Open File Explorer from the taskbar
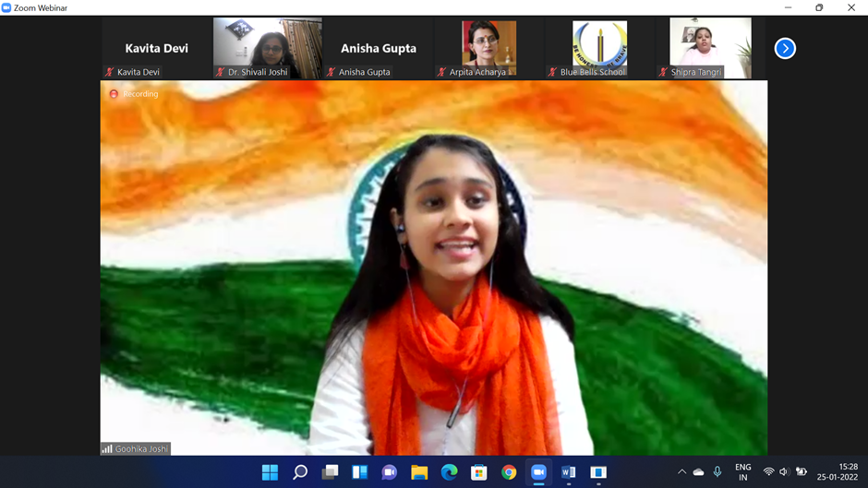 click(x=419, y=472)
